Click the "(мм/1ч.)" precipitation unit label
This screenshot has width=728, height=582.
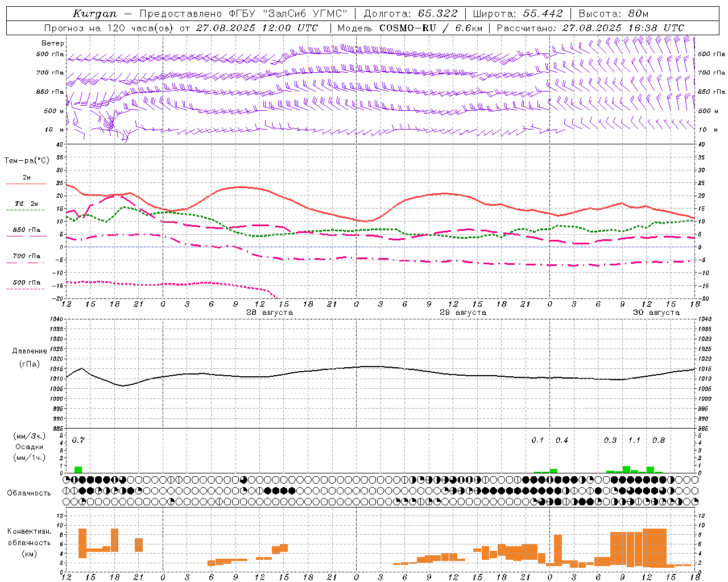29,458
